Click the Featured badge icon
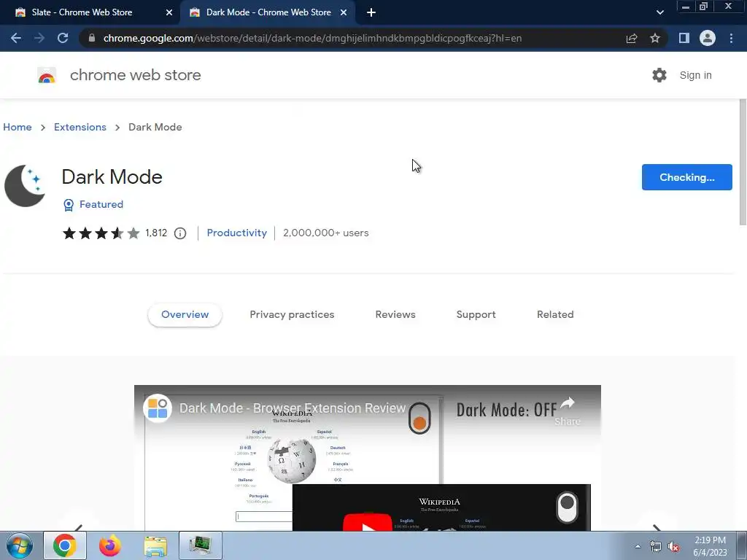 (69, 205)
